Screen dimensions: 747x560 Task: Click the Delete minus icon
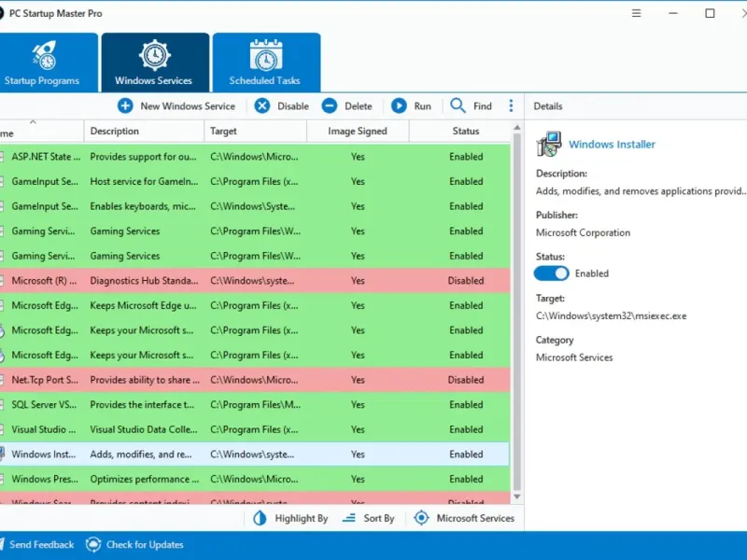330,106
